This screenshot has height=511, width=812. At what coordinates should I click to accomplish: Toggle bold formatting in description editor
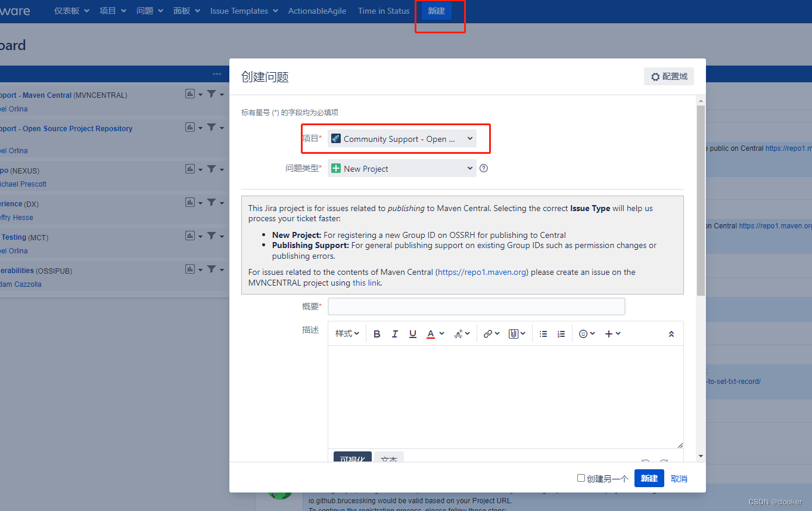pos(377,334)
